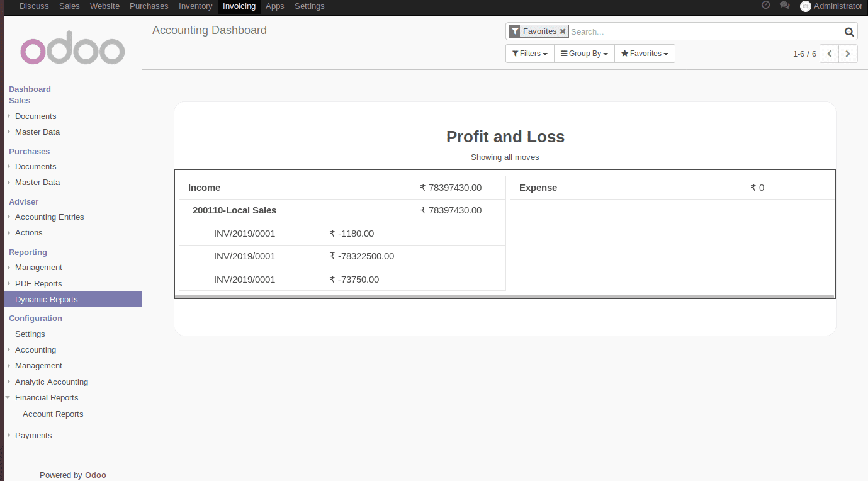Click the Expense row

(x=672, y=188)
